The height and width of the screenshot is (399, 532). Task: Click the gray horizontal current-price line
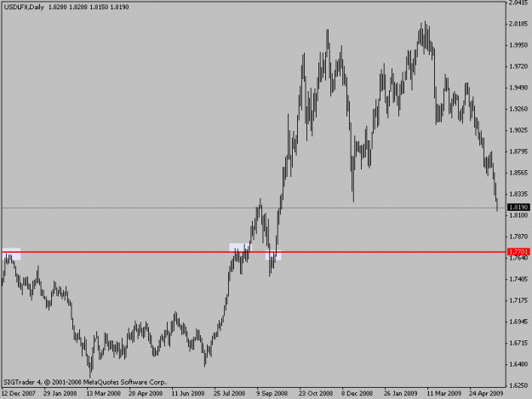254,208
